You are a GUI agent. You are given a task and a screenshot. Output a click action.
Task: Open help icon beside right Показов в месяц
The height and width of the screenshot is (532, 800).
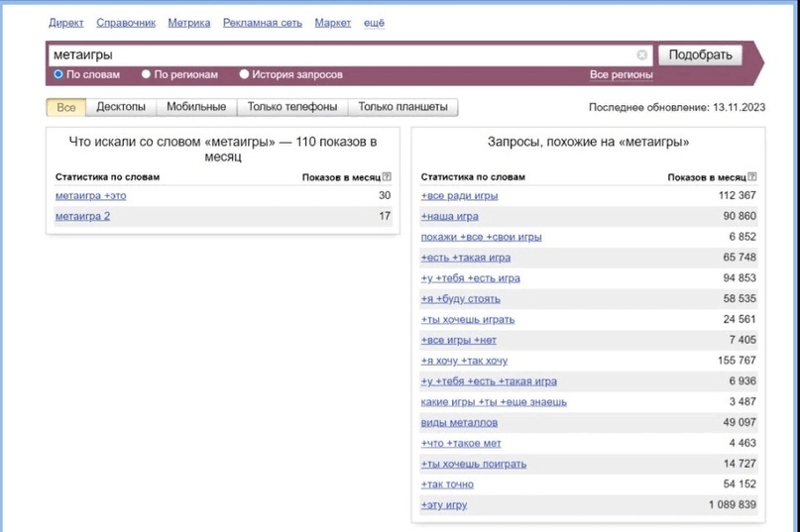coord(752,177)
